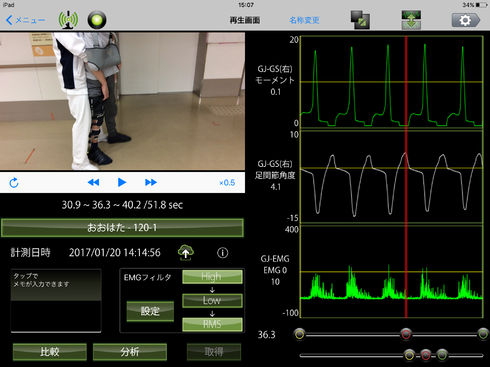
Task: Open settings gear button
Action: tap(466, 20)
